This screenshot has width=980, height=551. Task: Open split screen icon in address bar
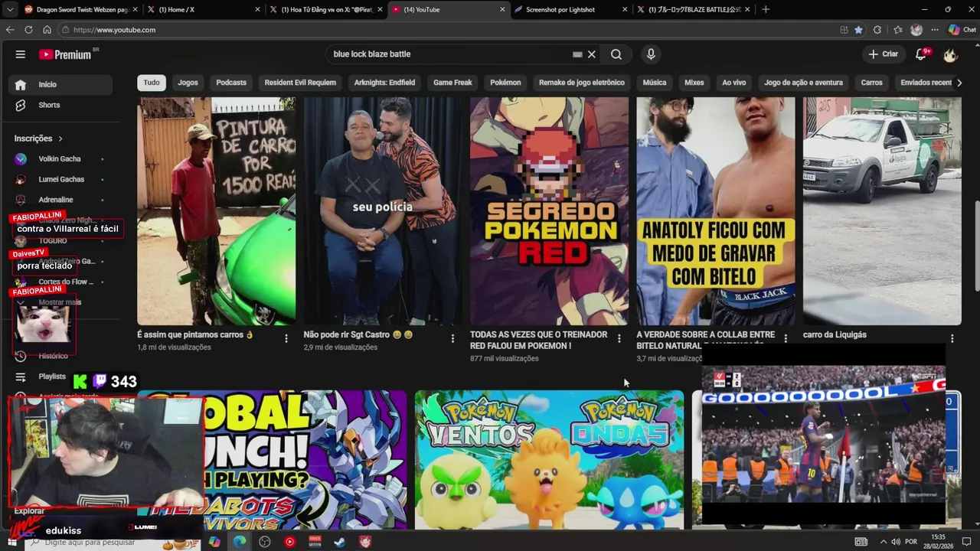(844, 30)
